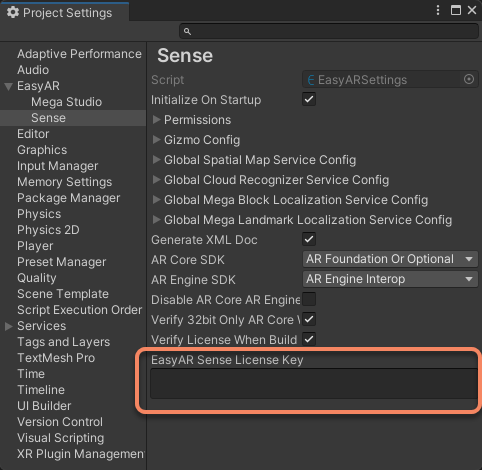Select the Timeline settings
This screenshot has width=482, height=470.
point(41,390)
